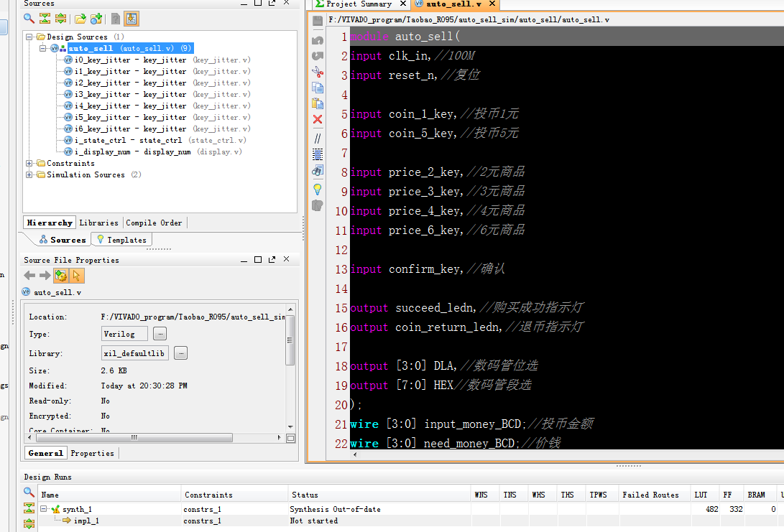Image resolution: width=784 pixels, height=532 pixels.
Task: Click the Undo icon in the editor toolbar
Action: click(x=317, y=39)
